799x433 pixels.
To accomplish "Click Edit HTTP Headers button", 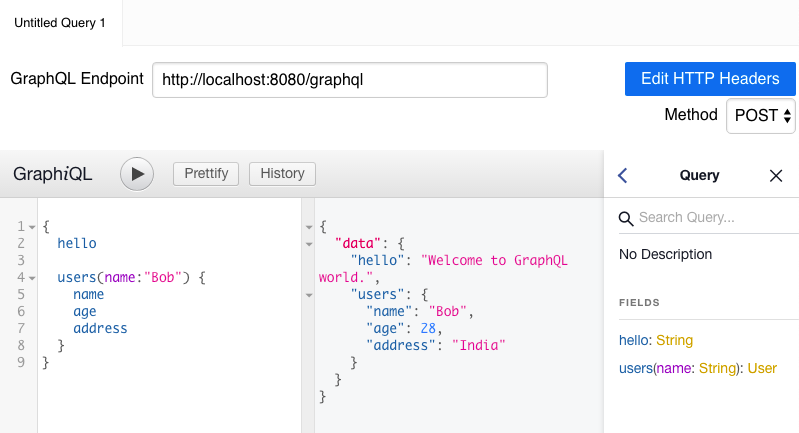I will pos(710,78).
